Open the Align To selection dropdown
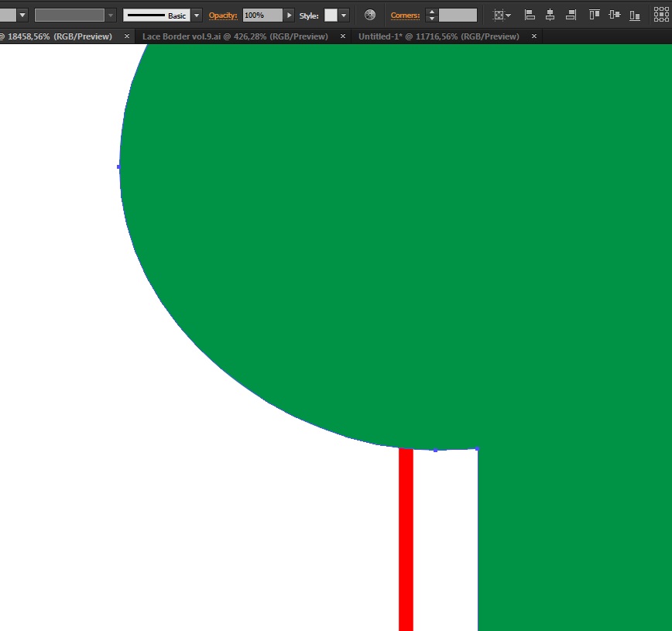672x631 pixels. coord(502,15)
